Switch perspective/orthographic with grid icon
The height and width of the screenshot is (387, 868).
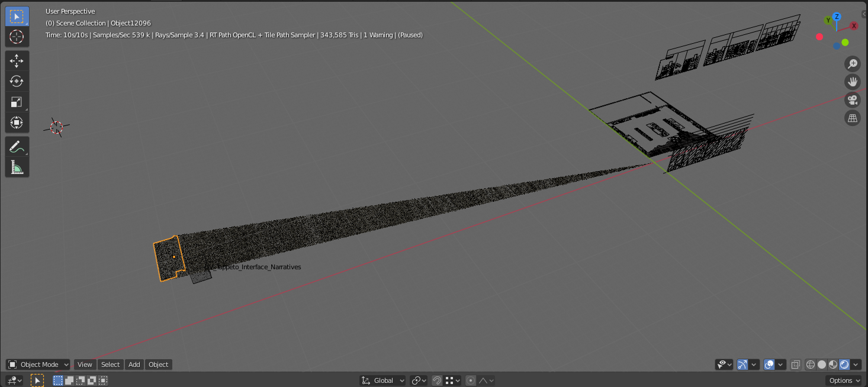(853, 118)
